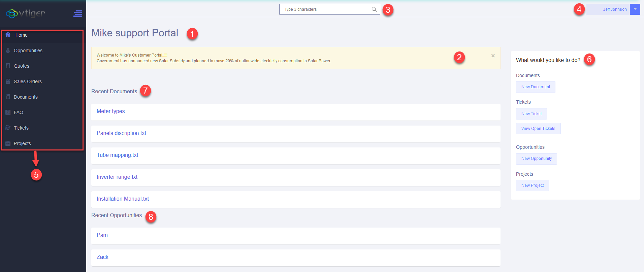
Task: Click the Opportunities money bag icon
Action: tap(8, 50)
